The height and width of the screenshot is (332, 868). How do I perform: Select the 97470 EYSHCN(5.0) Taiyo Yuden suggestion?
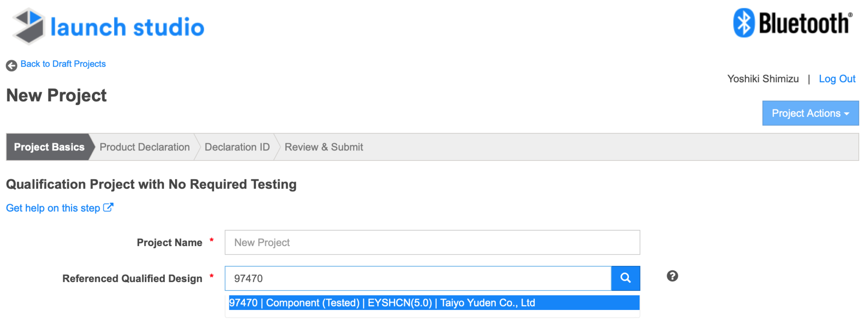click(434, 303)
